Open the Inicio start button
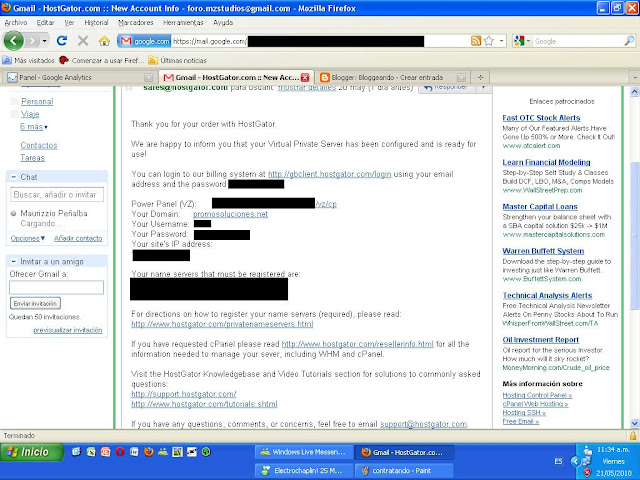The width and height of the screenshot is (640, 480). click(31, 452)
